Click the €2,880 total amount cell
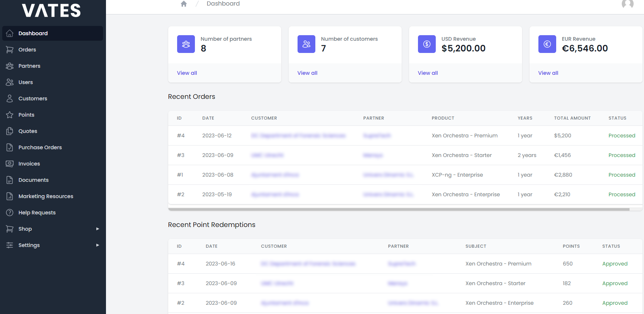The width and height of the screenshot is (644, 314). point(563,175)
